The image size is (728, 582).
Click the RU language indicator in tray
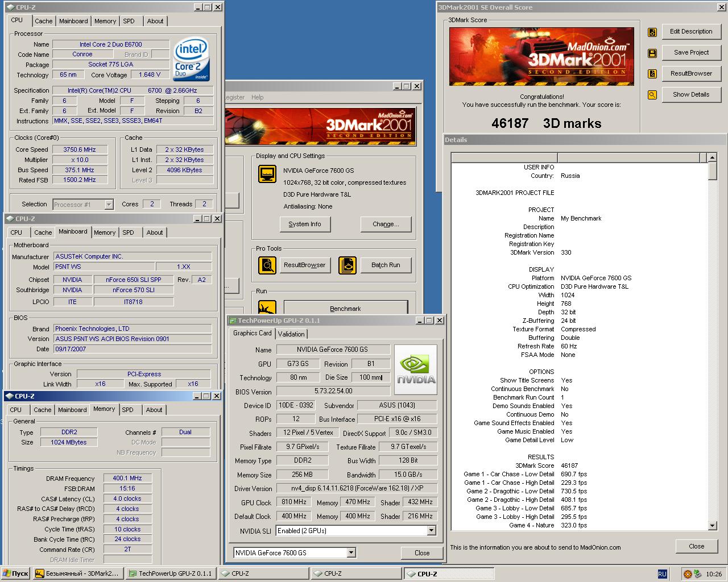(662, 574)
